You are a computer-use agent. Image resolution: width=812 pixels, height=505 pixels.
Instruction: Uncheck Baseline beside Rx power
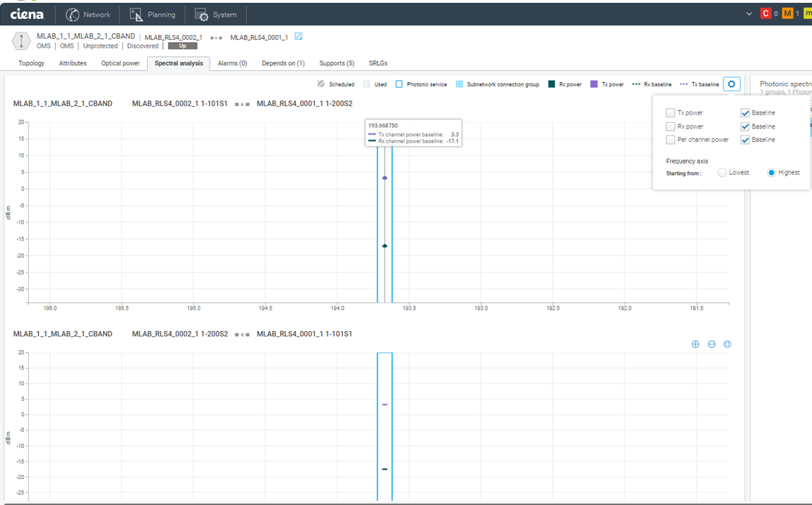[x=745, y=126]
